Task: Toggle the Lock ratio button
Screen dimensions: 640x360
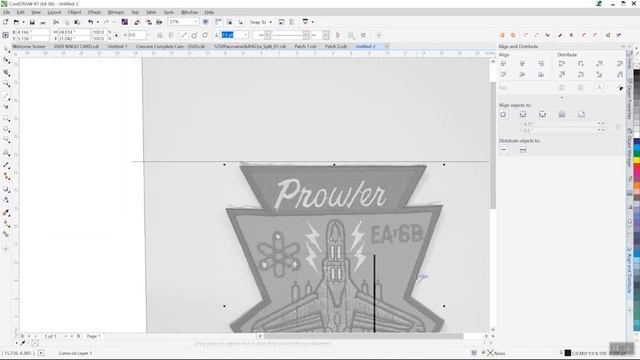Action: click(116, 35)
